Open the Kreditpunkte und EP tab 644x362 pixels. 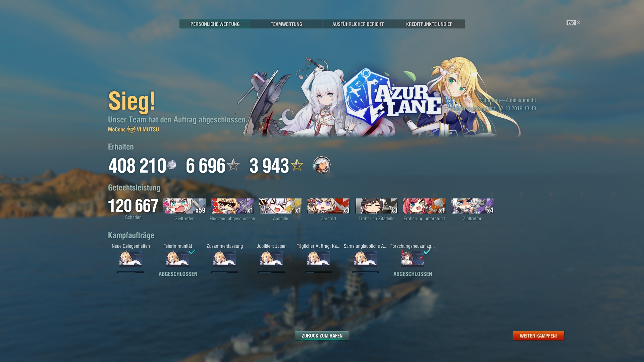coord(429,24)
